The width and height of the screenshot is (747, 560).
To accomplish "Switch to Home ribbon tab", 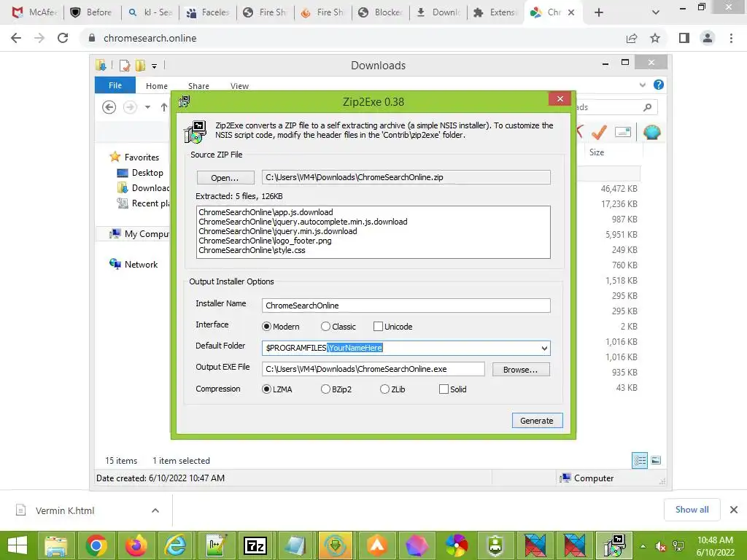I will (157, 86).
